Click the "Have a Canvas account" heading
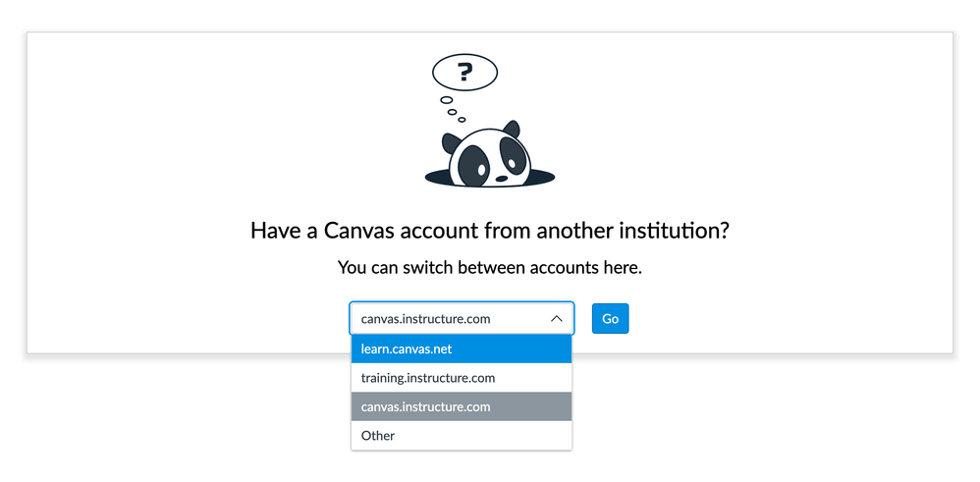980x482 pixels. pos(490,231)
